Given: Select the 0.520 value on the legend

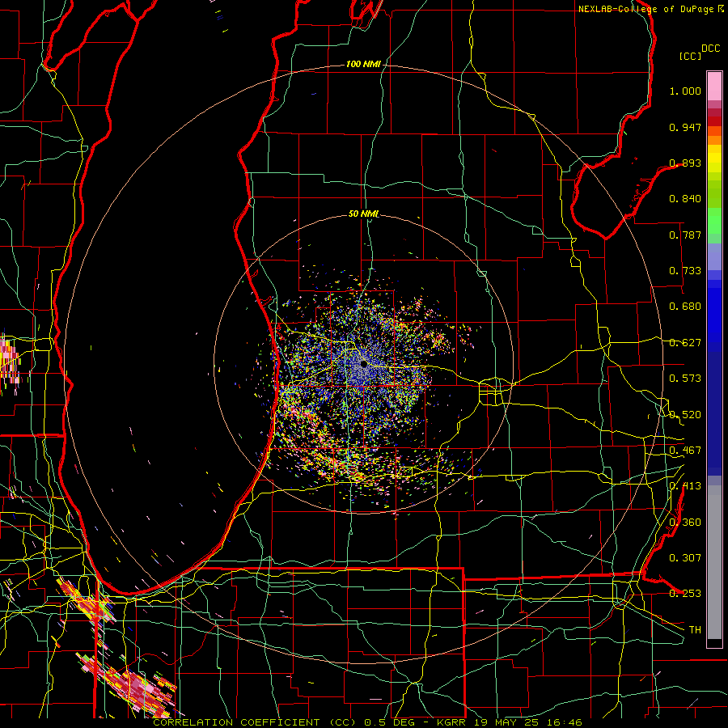Looking at the screenshot, I should coord(685,415).
